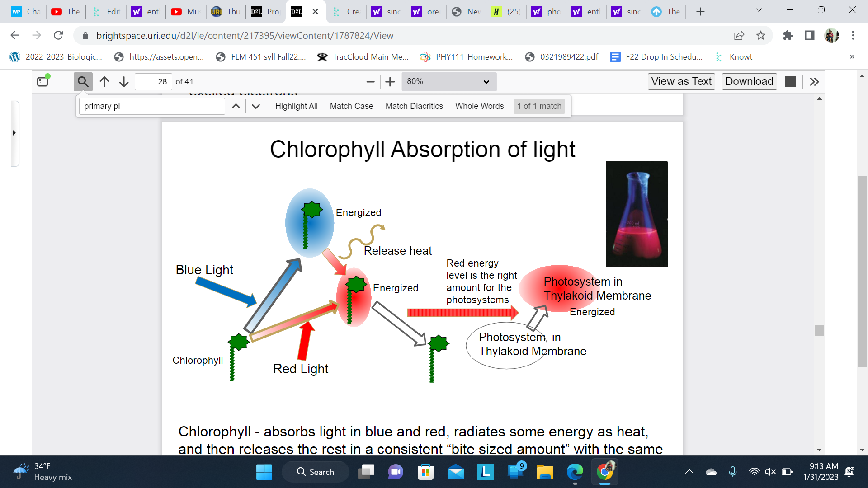Toggle Match Case option
This screenshot has height=488, width=868.
pos(352,106)
